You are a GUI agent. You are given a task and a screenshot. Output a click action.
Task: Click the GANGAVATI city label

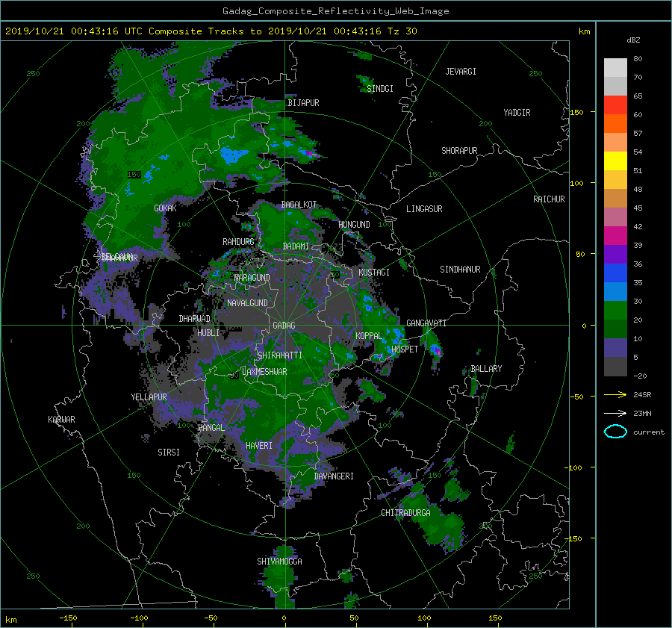click(x=426, y=323)
